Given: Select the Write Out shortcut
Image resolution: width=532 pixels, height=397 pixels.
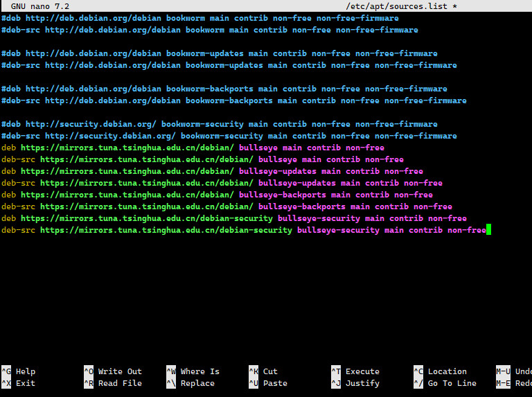Looking at the screenshot, I should click(120, 371).
